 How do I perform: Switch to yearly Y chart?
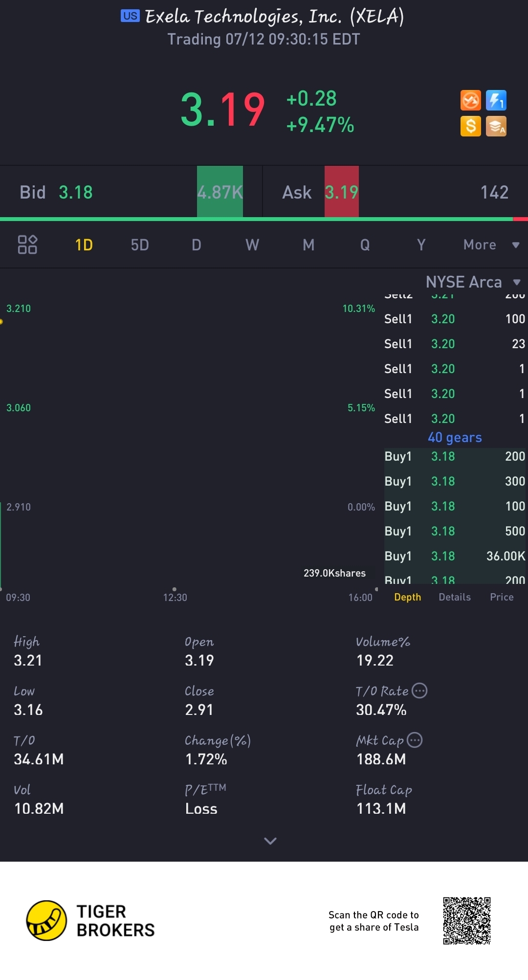(421, 245)
